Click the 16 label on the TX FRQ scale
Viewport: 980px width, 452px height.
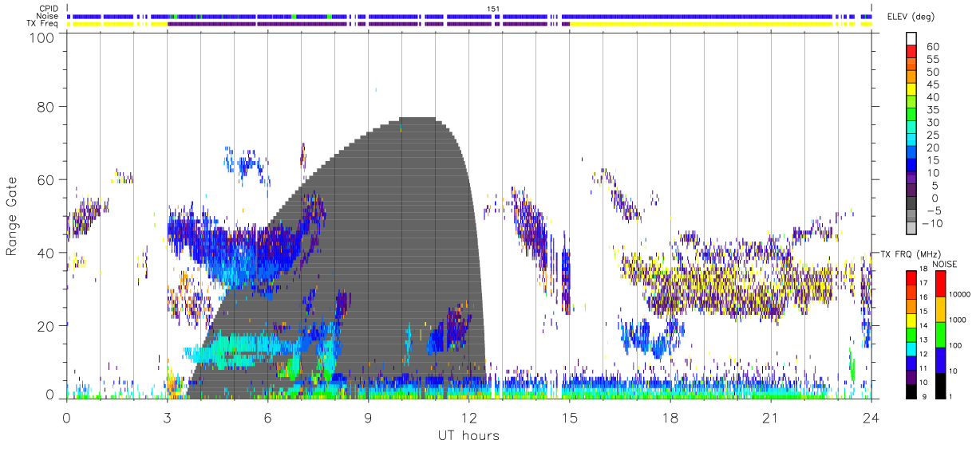[x=923, y=297]
